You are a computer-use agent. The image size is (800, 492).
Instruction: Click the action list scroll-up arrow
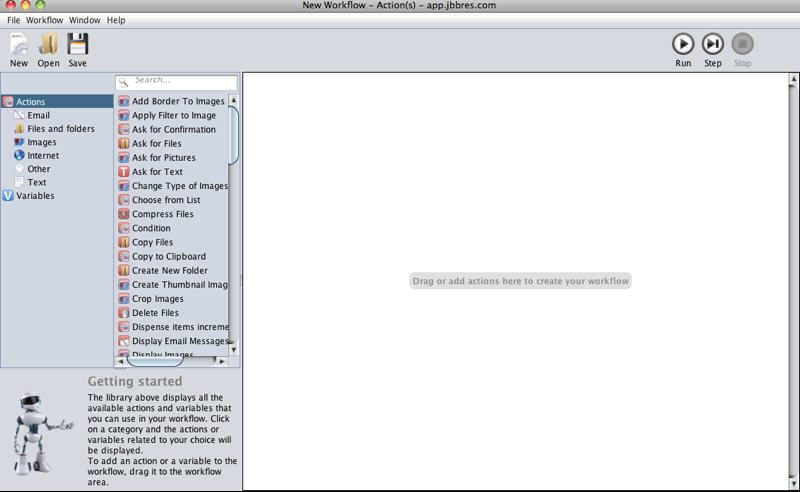point(234,100)
